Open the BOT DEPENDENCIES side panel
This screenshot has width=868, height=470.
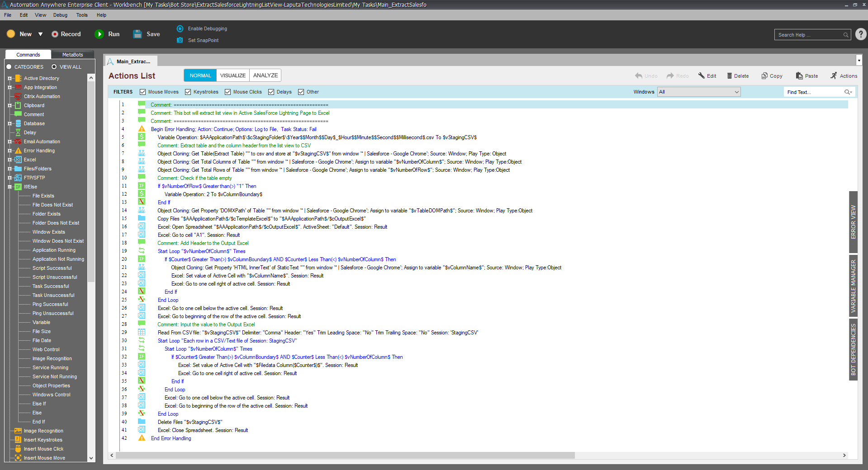854,350
